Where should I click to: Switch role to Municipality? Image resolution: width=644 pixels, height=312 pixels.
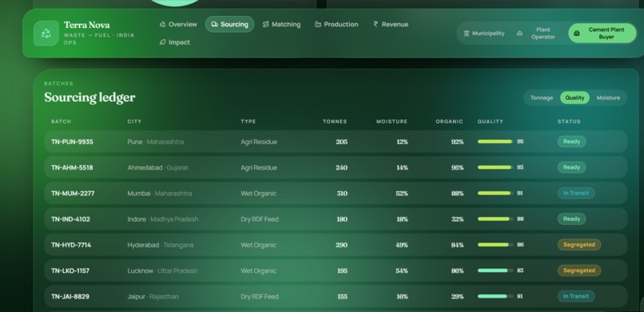point(484,34)
